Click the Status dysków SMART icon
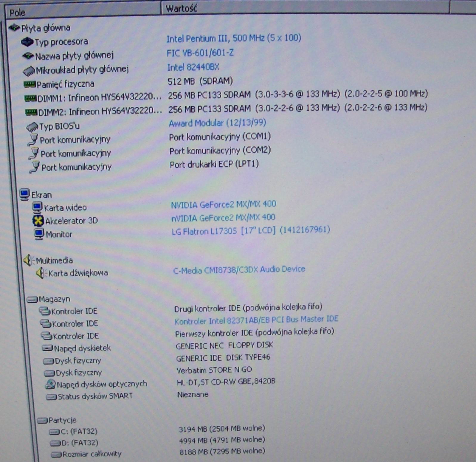Screen dimensions: 476x462 pyautogui.click(x=51, y=397)
